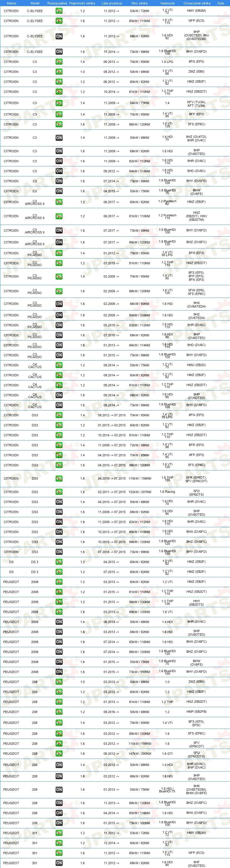Select the 02.2011 -> 07.2015 production years cell
230x868 pixels.
pyautogui.click(x=112, y=492)
